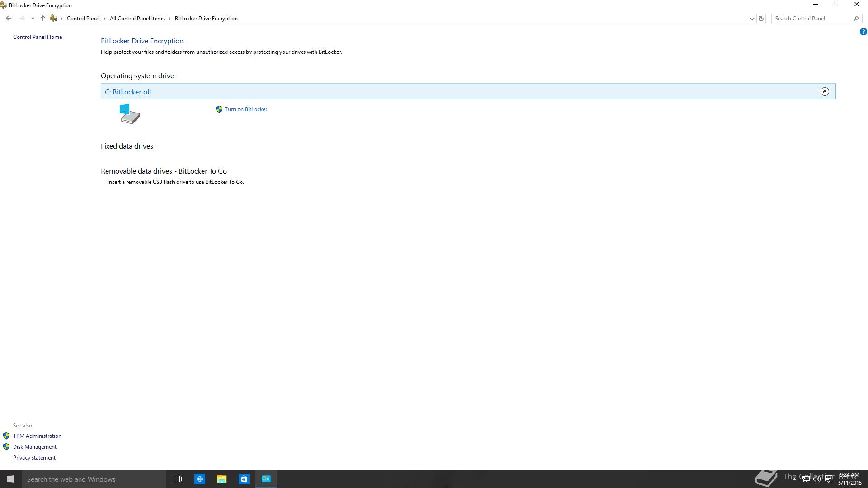868x488 pixels.
Task: Click BitLocker Drive Encryption breadcrumb
Action: 206,19
